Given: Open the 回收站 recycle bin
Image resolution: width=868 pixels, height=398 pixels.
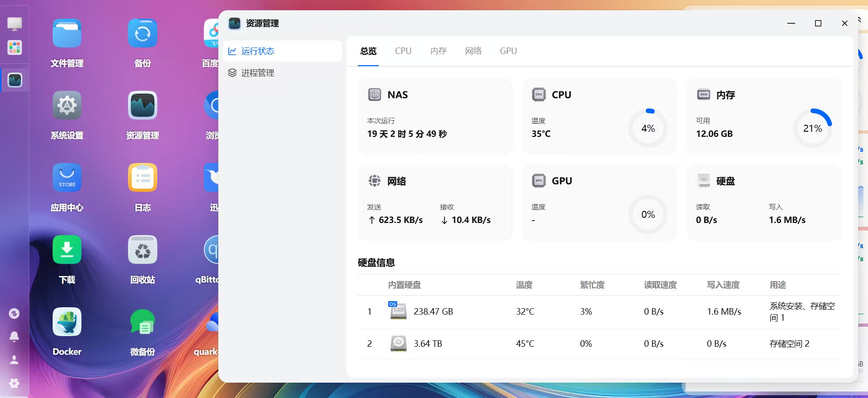Looking at the screenshot, I should (x=142, y=250).
